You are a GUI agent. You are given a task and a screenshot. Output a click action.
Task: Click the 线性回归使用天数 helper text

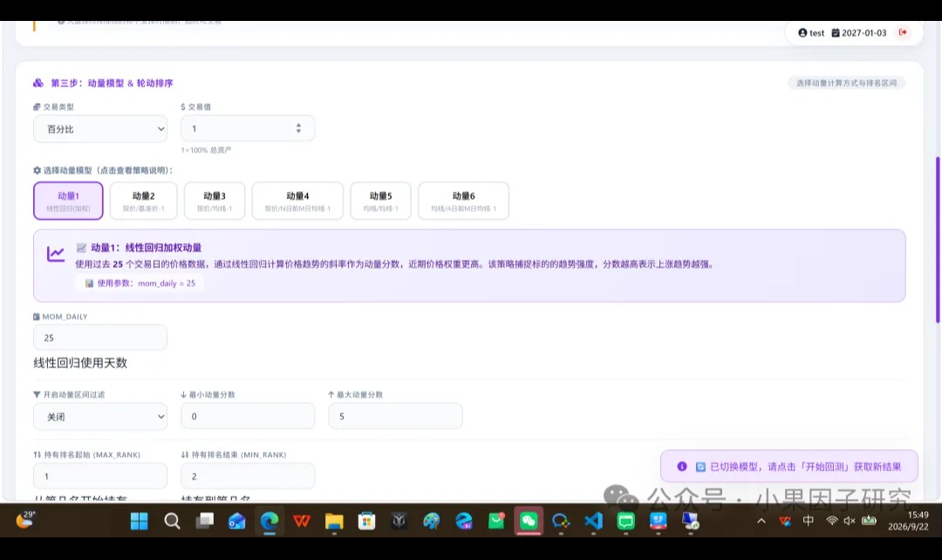tap(80, 363)
